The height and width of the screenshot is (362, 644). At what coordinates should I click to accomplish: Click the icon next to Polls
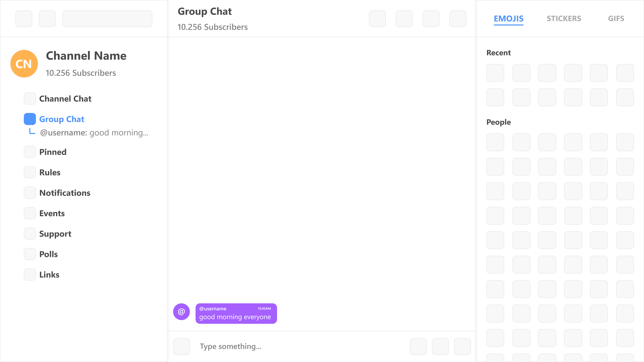pos(30,254)
